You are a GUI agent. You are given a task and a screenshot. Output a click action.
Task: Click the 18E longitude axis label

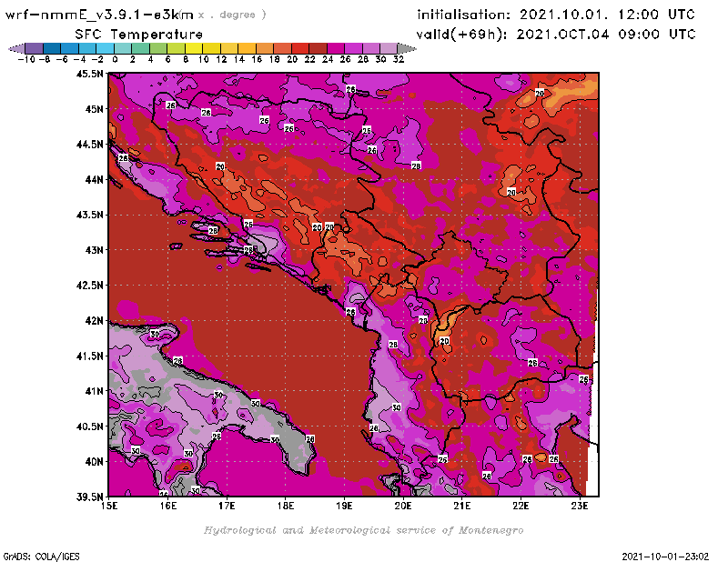pyautogui.click(x=286, y=506)
